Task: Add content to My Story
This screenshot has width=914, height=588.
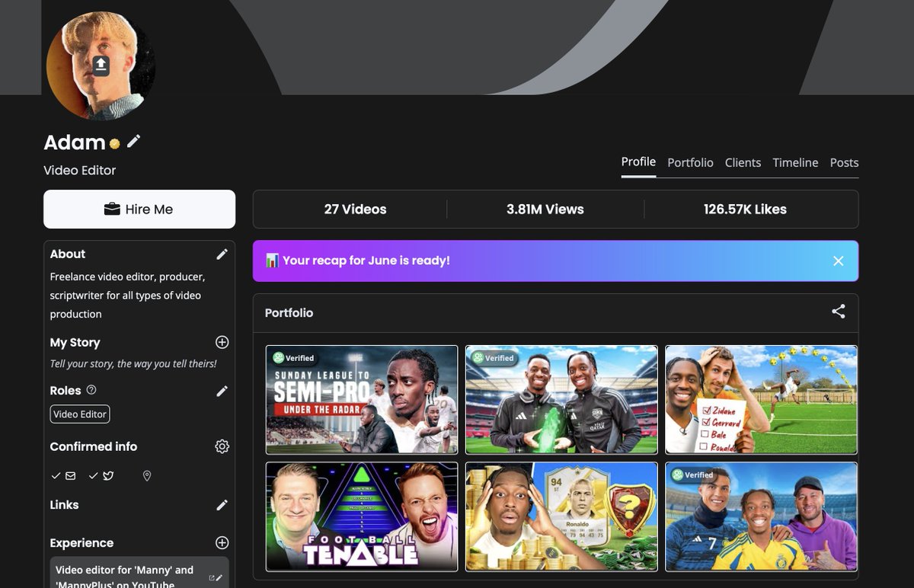Action: click(x=222, y=343)
